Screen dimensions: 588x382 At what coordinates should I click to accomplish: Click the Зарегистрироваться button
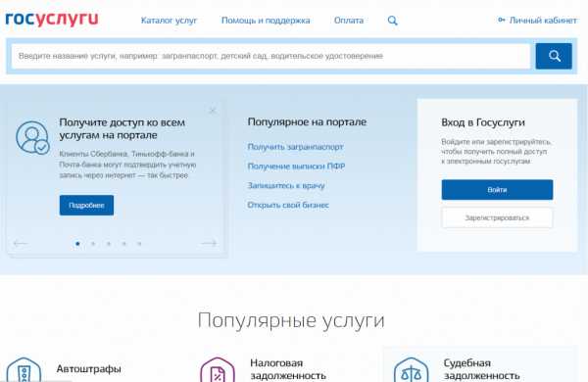pos(497,217)
